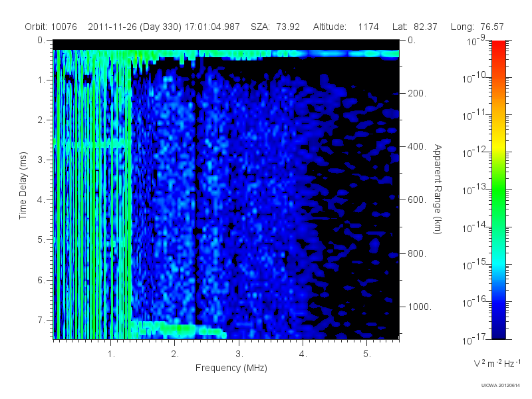Click the horizontal green band near 2.6 ms

[92, 143]
